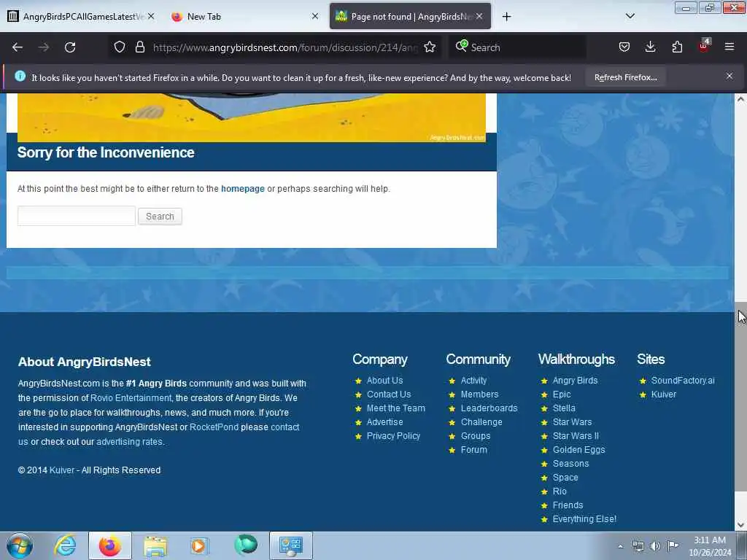The height and width of the screenshot is (560, 747).
Task: Bookmark this page with the star
Action: pos(430,47)
